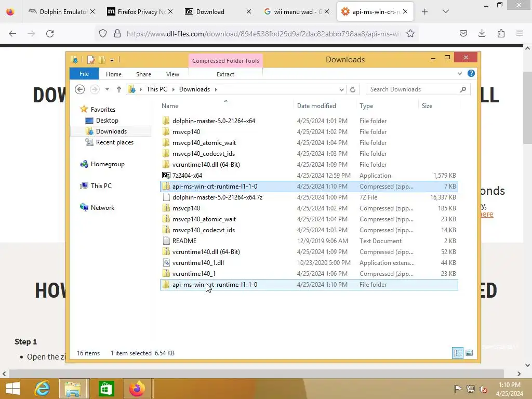Open Firefox downloads panel icon

click(482, 33)
